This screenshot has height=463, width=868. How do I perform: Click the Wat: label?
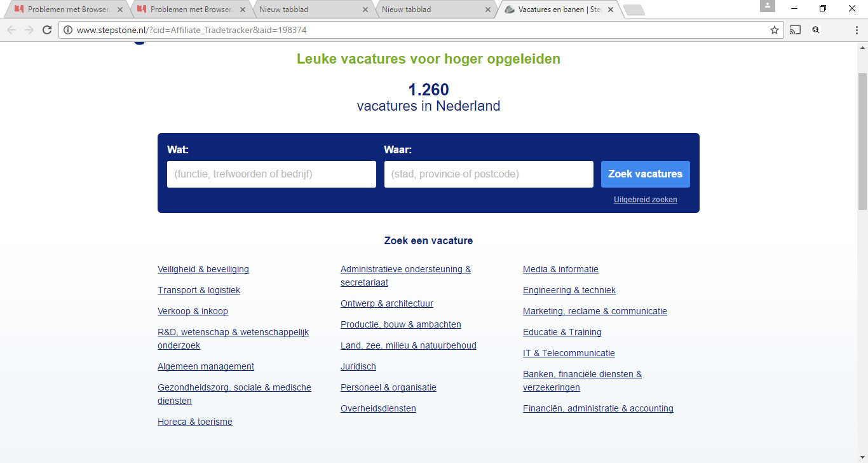click(x=178, y=150)
